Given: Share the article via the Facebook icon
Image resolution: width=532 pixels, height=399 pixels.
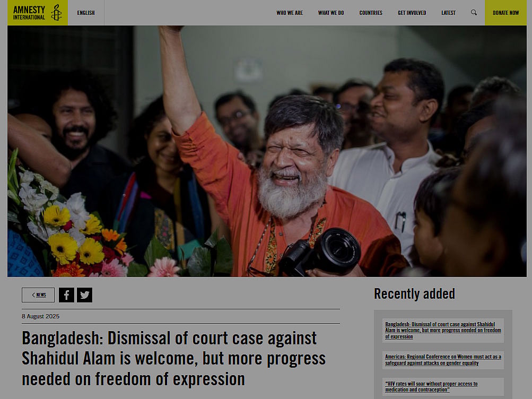Looking at the screenshot, I should 66,295.
